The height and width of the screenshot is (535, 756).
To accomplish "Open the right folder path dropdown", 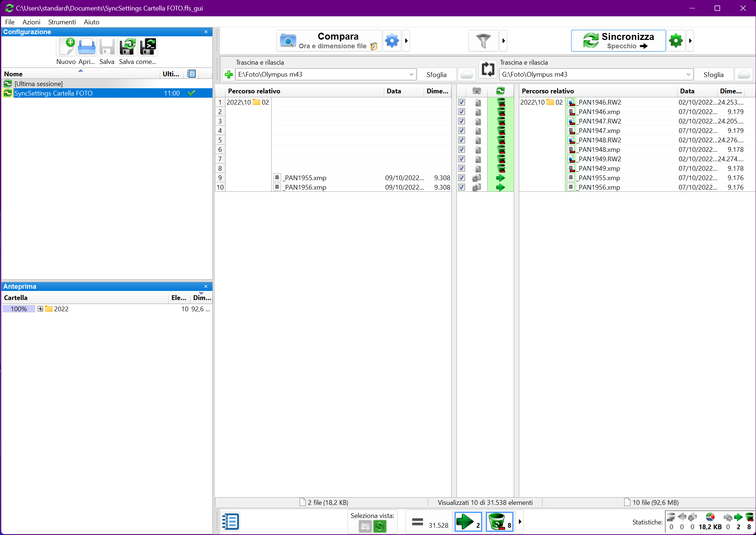I will click(688, 74).
